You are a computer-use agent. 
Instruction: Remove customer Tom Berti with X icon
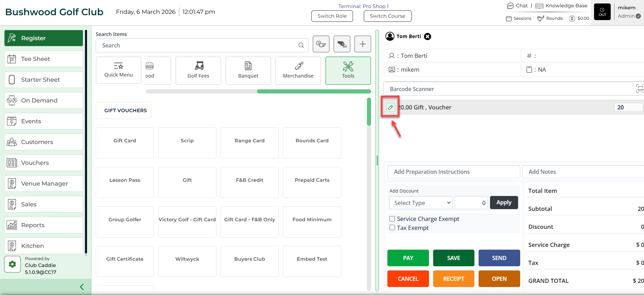(x=428, y=36)
